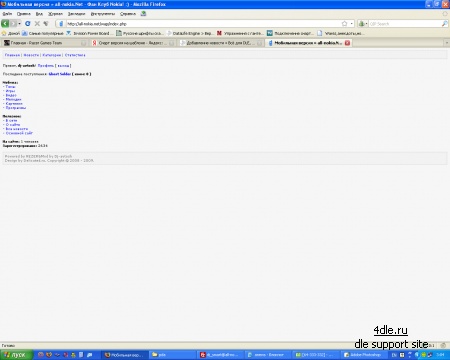Image resolution: width=450 pixels, height=360 pixels.
Task: Open the Домой bookmark star
Action: (x=11, y=33)
